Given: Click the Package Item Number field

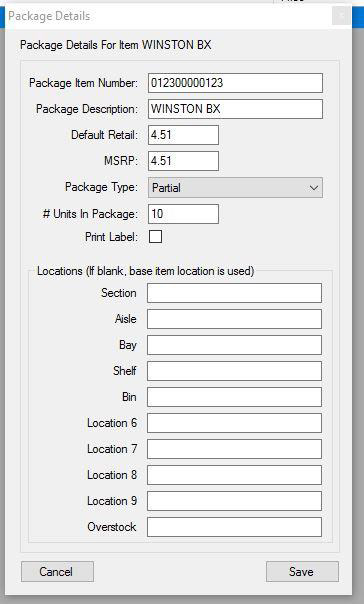Looking at the screenshot, I should tap(235, 83).
